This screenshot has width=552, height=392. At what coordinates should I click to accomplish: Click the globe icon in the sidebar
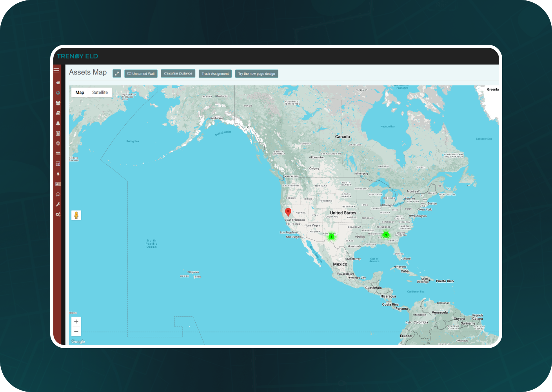tap(58, 93)
